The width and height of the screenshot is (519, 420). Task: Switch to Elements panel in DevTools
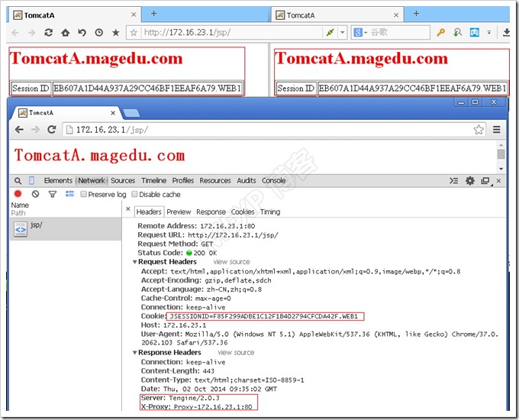tap(58, 180)
